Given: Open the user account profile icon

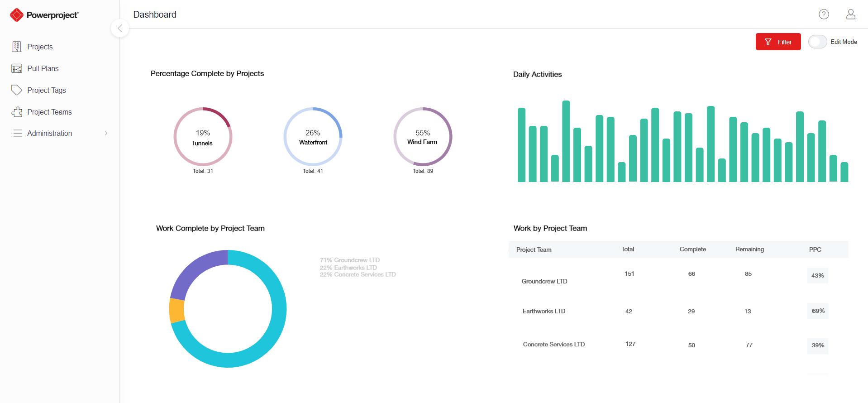Looking at the screenshot, I should 851,14.
